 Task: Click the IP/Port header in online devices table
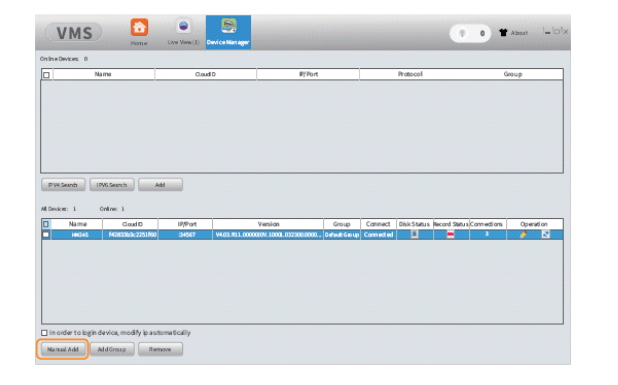[308, 74]
